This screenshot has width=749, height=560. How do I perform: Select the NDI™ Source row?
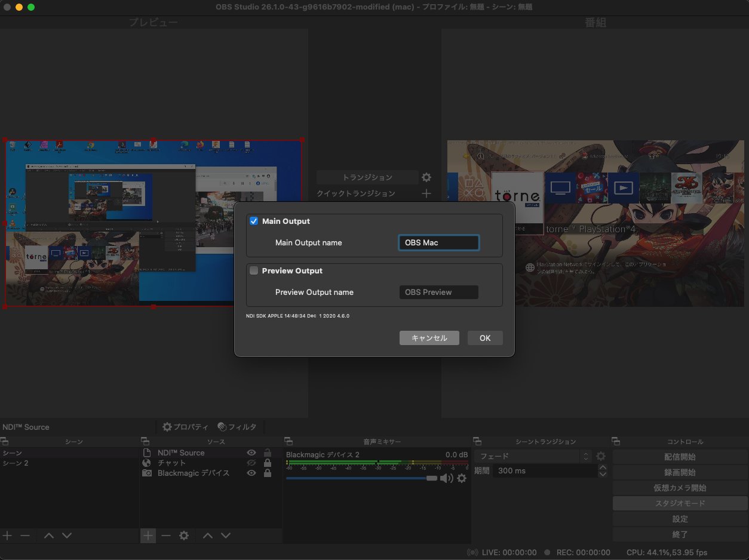pos(210,453)
